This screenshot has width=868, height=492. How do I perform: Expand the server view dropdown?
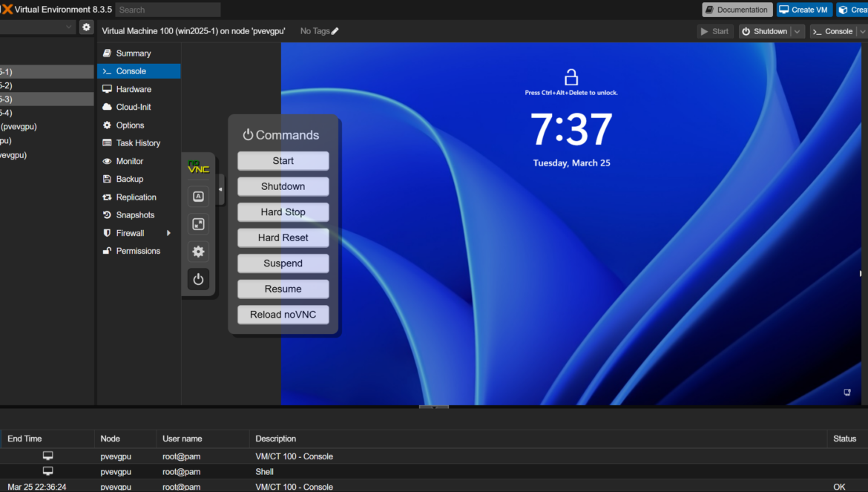point(69,27)
